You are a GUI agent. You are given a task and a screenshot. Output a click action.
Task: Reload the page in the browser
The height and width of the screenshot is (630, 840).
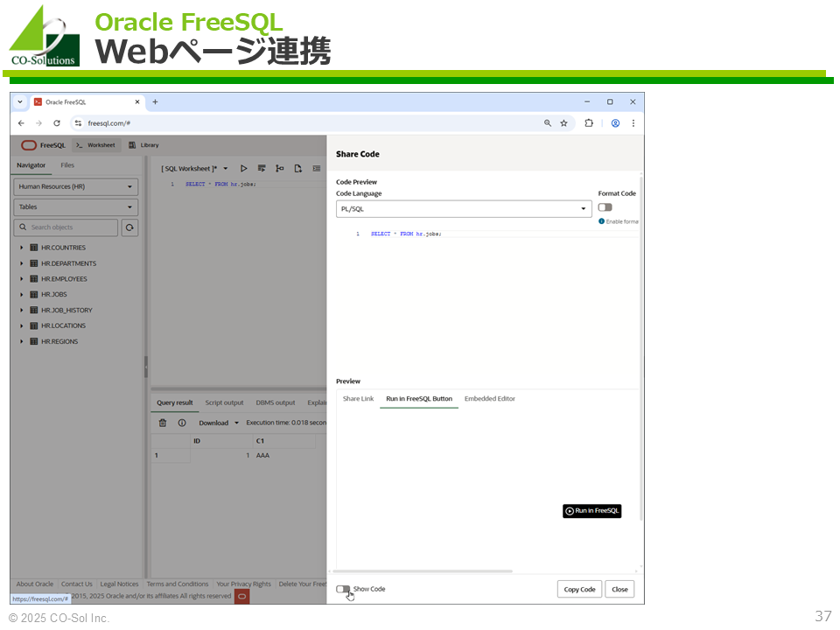coord(57,123)
